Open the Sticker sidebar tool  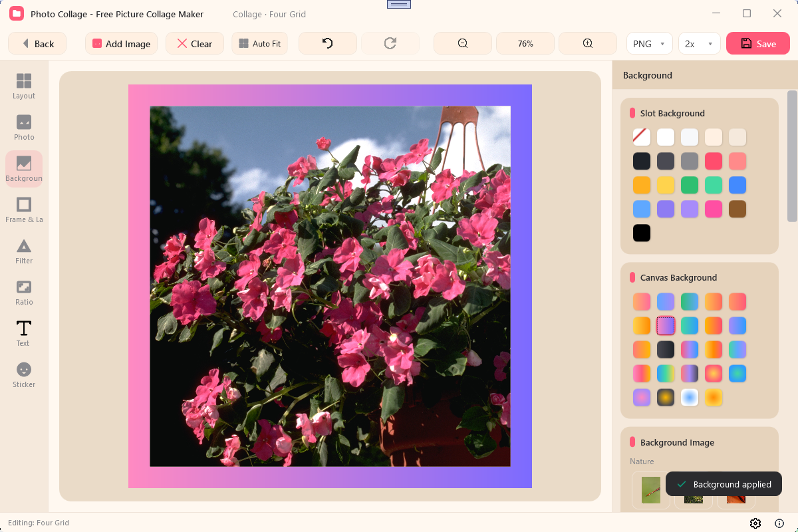click(x=24, y=375)
